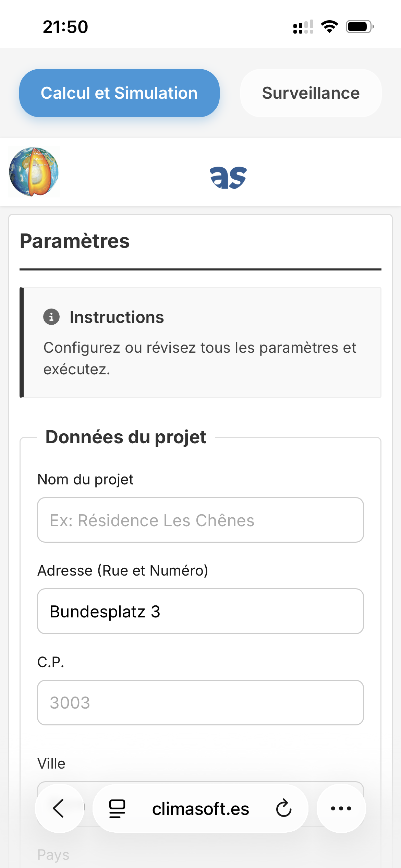Go back with the browser back arrow
401x868 pixels.
pos(59,808)
